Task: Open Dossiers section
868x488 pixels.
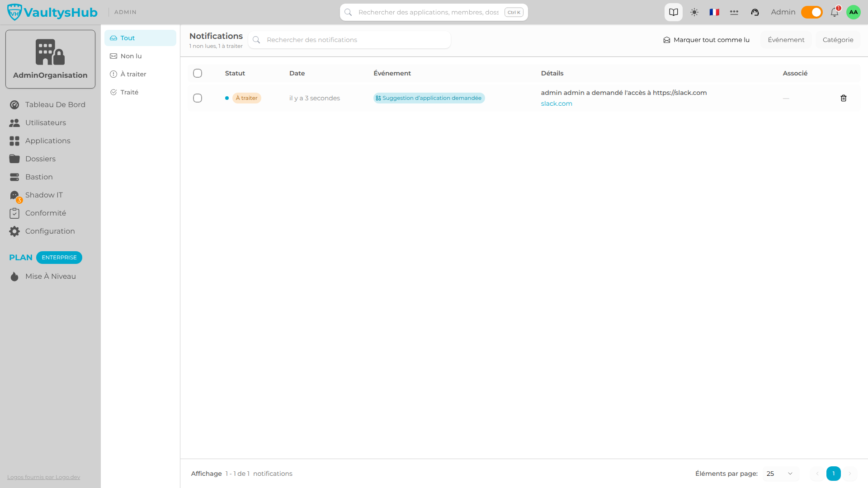Action: click(x=50, y=159)
